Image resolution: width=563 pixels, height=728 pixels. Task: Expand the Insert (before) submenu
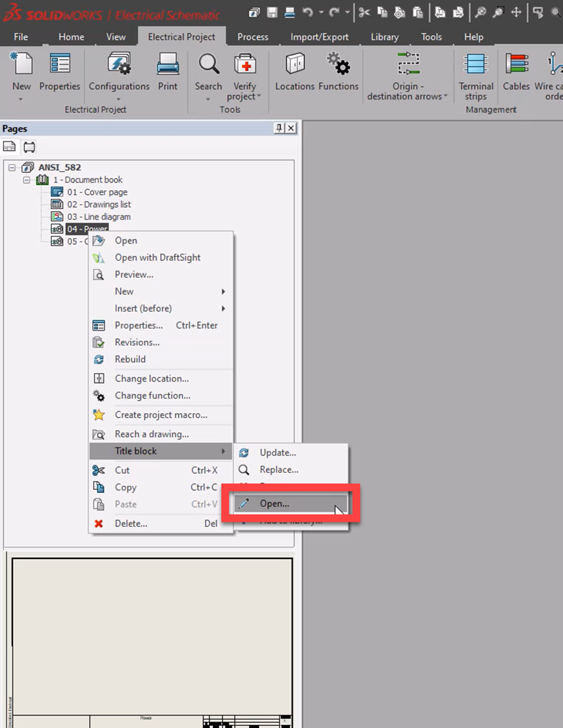click(x=161, y=308)
